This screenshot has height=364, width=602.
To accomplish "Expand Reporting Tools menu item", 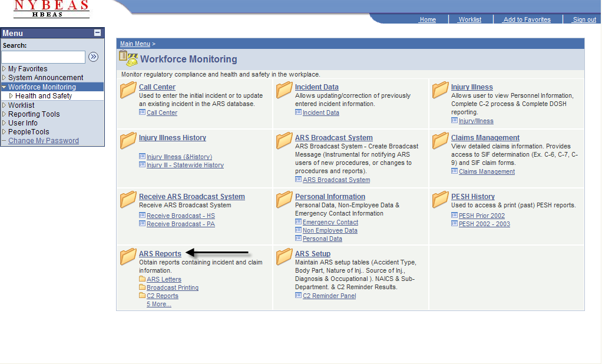I will pos(4,114).
